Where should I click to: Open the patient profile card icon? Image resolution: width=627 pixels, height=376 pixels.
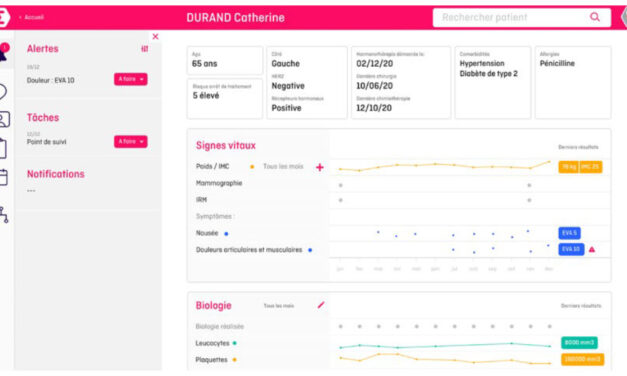coord(4,119)
